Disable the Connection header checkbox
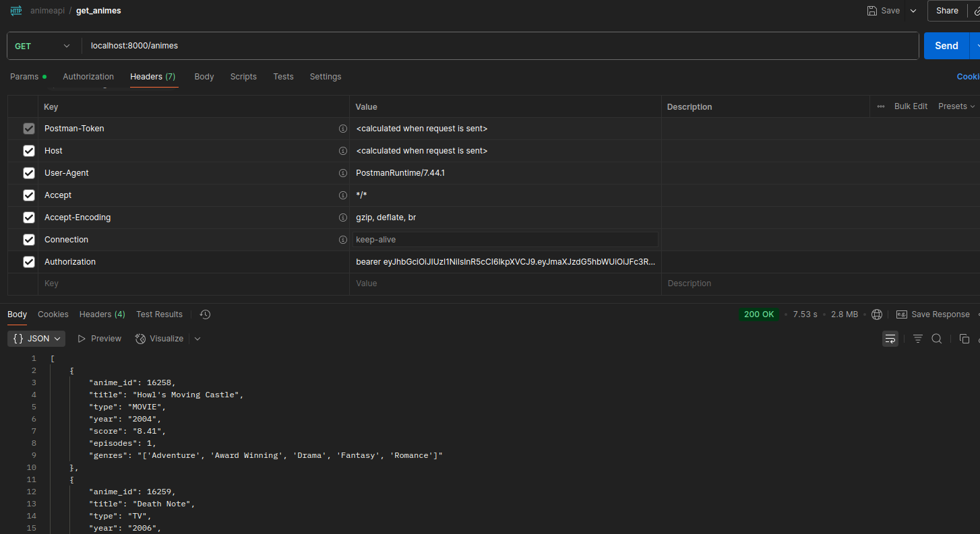This screenshot has width=980, height=534. (29, 240)
